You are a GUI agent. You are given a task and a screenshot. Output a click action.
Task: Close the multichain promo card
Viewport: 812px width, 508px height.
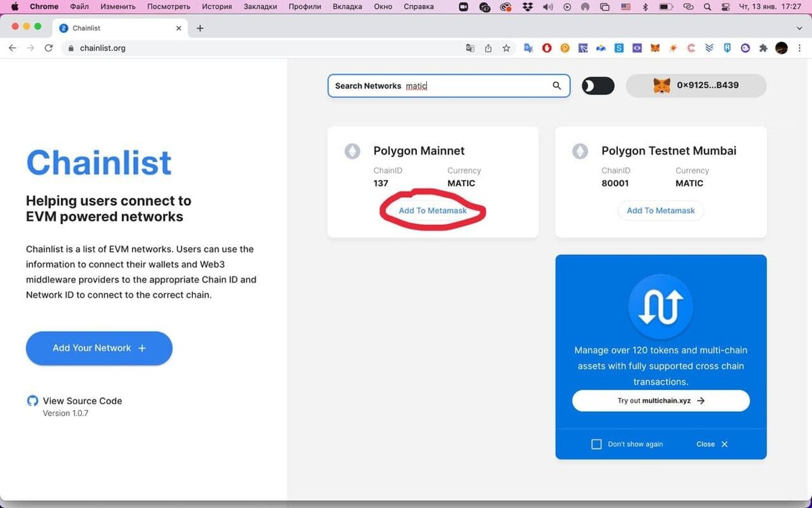[x=712, y=444]
